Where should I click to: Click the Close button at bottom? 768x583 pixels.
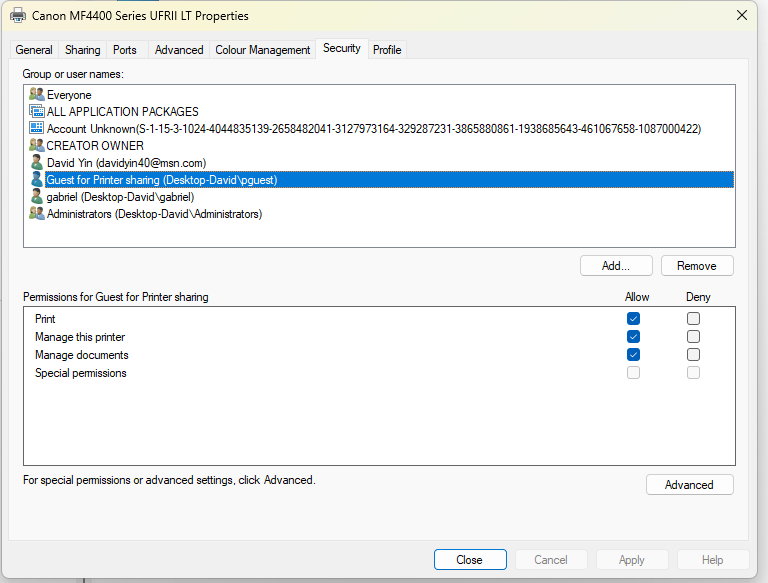[x=470, y=559]
